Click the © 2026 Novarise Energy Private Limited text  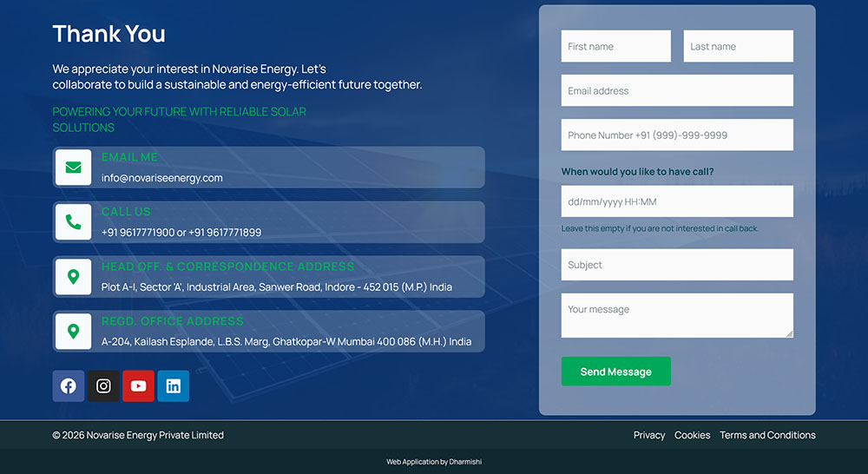[x=138, y=435]
